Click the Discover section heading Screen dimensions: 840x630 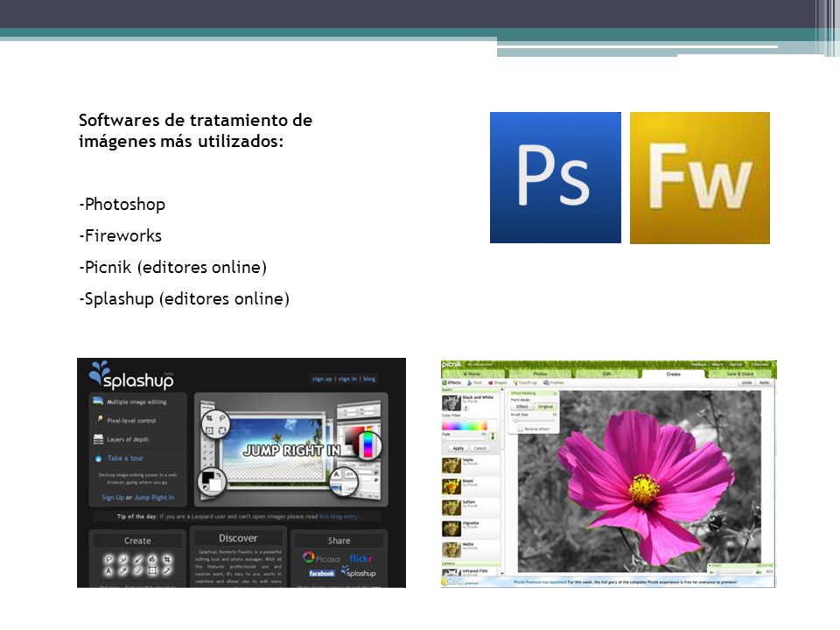[x=238, y=538]
